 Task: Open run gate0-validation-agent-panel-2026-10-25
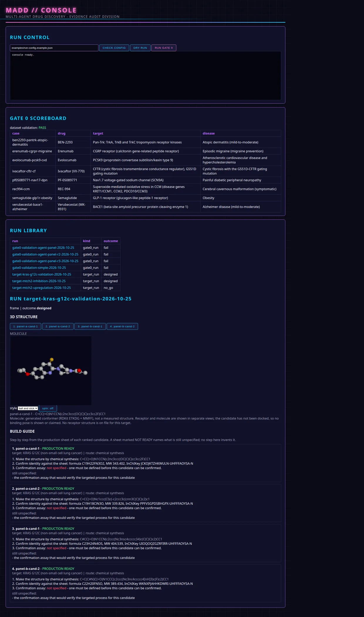tap(43, 248)
